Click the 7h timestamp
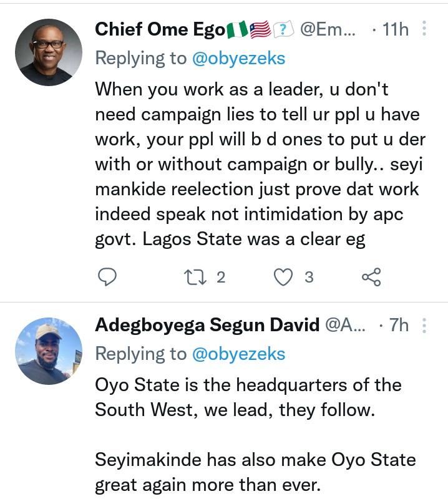This screenshot has width=448, height=504. 398,325
